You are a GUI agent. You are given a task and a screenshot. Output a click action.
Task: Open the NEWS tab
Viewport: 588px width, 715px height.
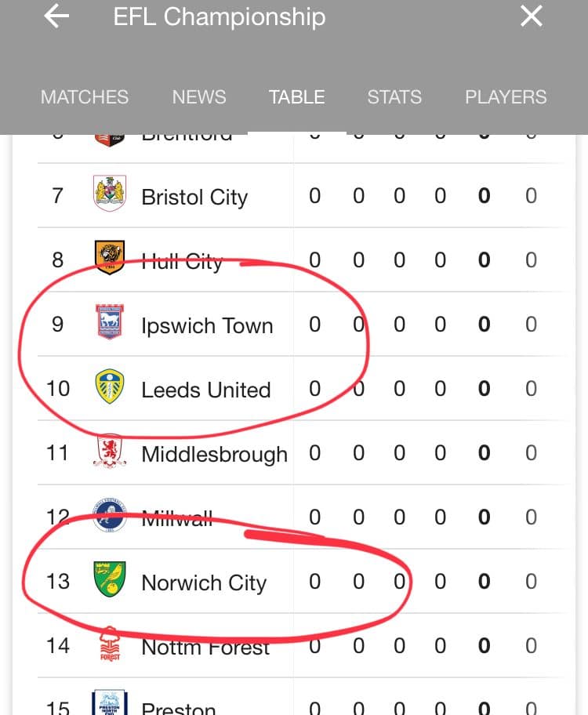coord(199,97)
